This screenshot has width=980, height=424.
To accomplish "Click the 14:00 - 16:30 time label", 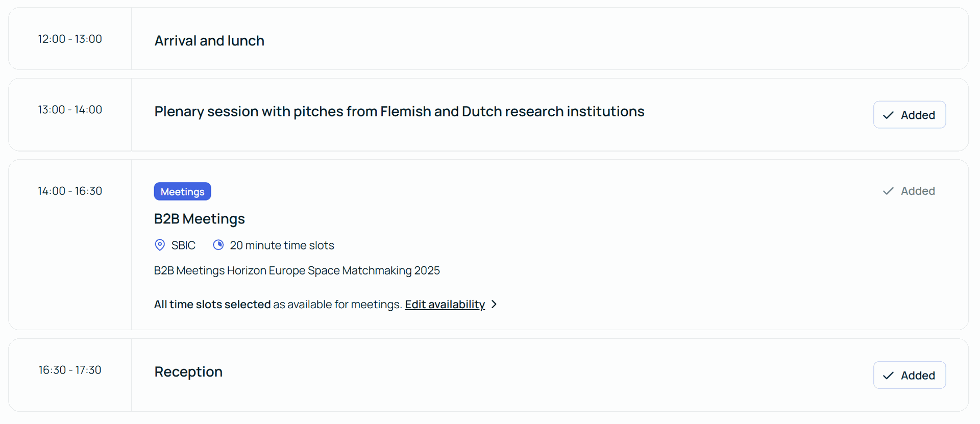I will [70, 191].
